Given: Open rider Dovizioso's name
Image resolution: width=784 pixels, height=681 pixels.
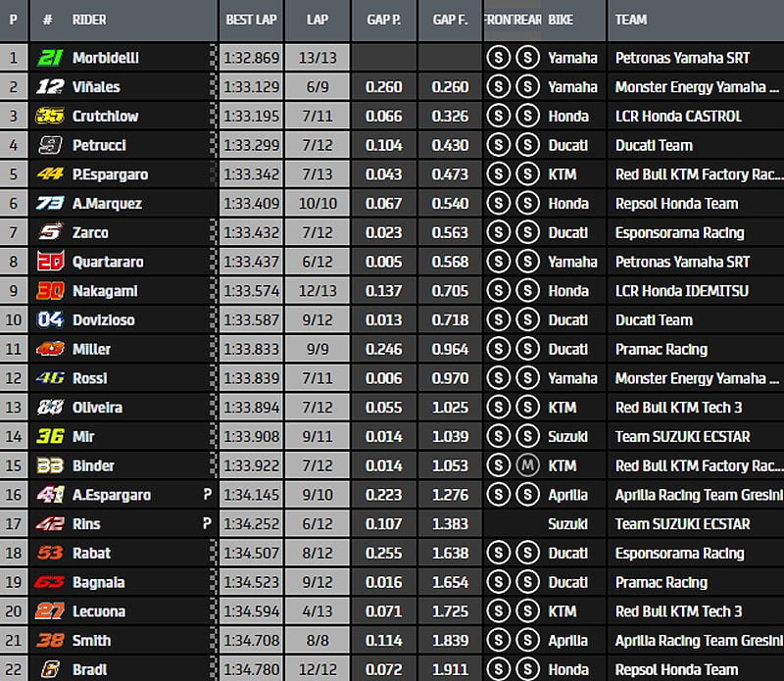Looking at the screenshot, I should [x=104, y=320].
